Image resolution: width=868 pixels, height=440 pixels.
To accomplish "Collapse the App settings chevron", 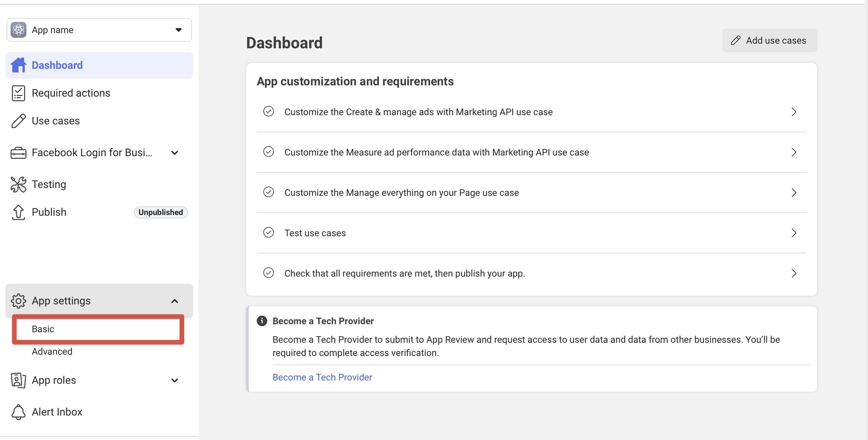I will 175,301.
